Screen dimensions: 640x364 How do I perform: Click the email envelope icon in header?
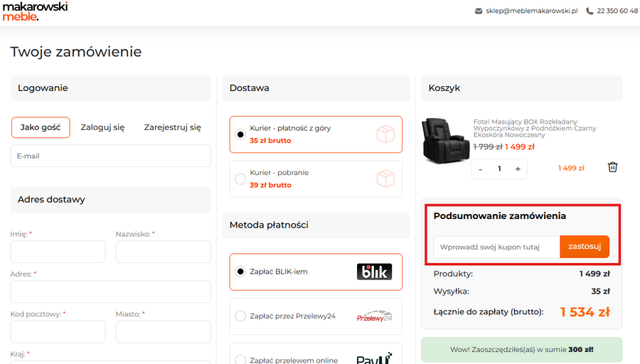(479, 11)
